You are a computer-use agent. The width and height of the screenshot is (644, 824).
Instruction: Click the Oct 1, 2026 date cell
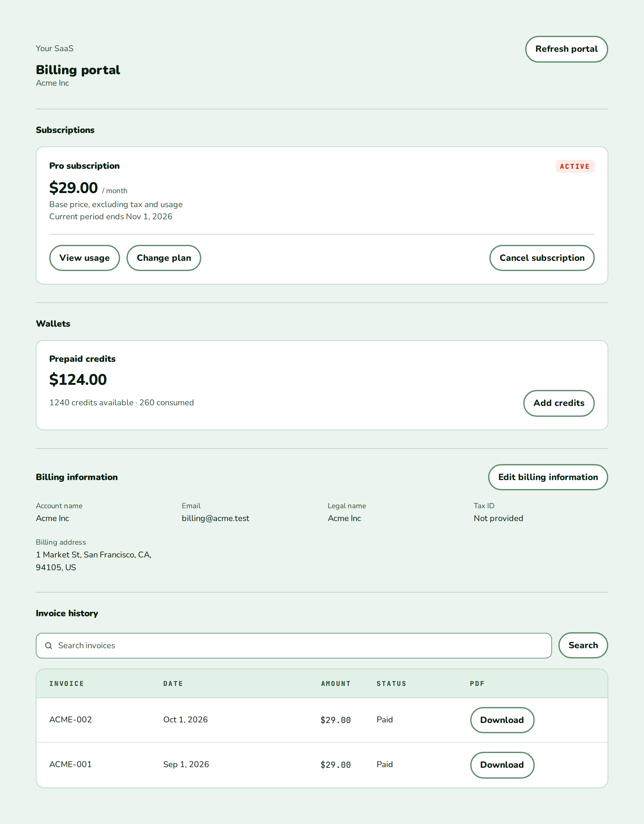tap(186, 720)
